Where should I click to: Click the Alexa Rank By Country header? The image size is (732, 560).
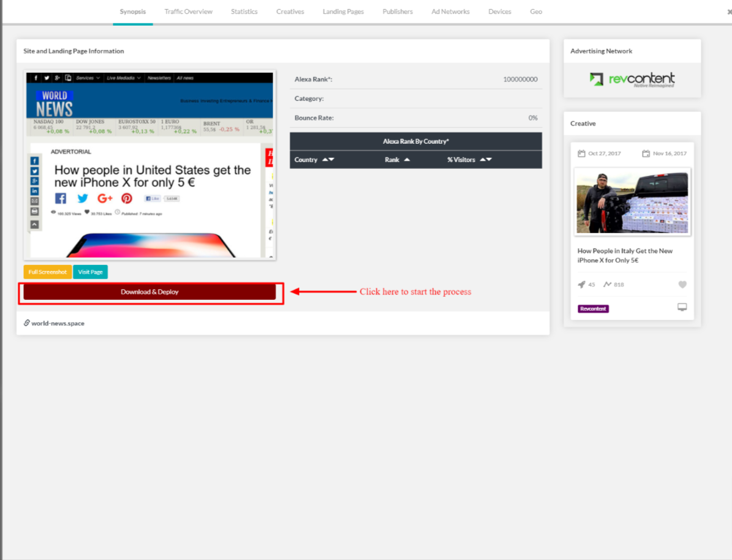coord(416,141)
